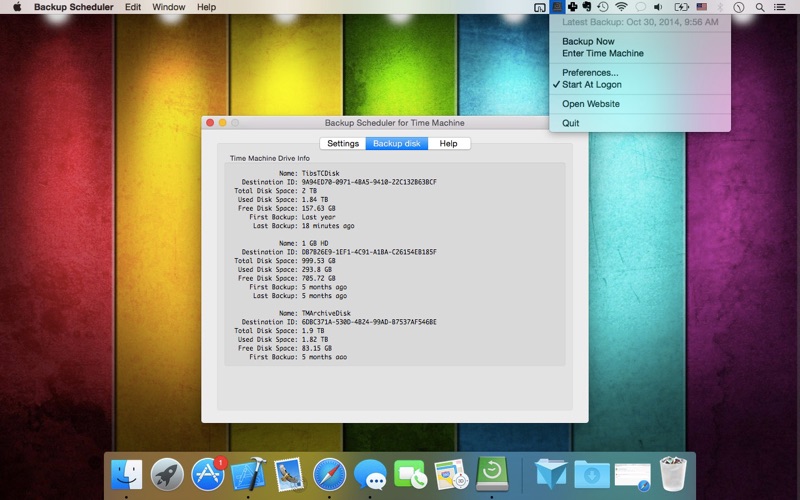Switch to the Help tab

click(x=448, y=144)
